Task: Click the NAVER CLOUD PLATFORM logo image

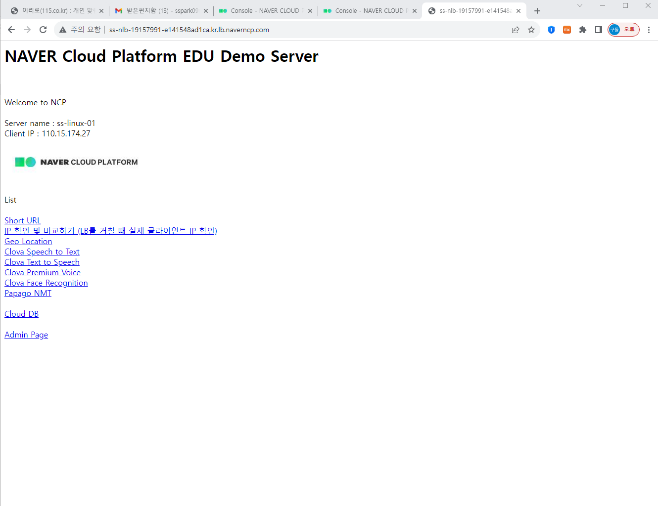Action: point(76,162)
